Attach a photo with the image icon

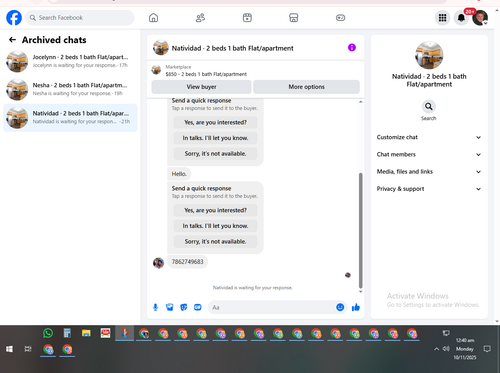click(170, 307)
